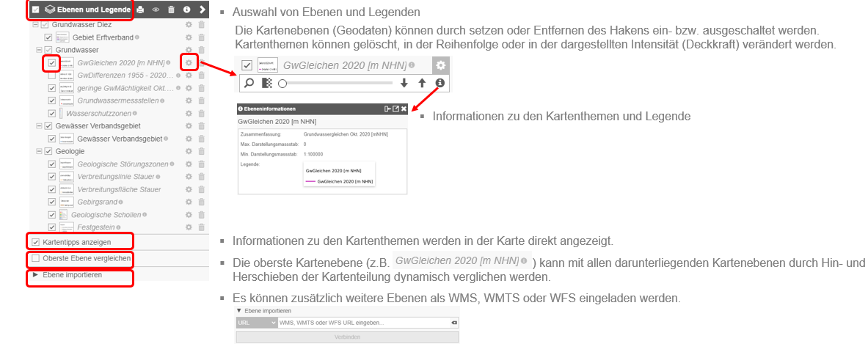Click the info icon in Ebenen und Legende header

[x=187, y=10]
